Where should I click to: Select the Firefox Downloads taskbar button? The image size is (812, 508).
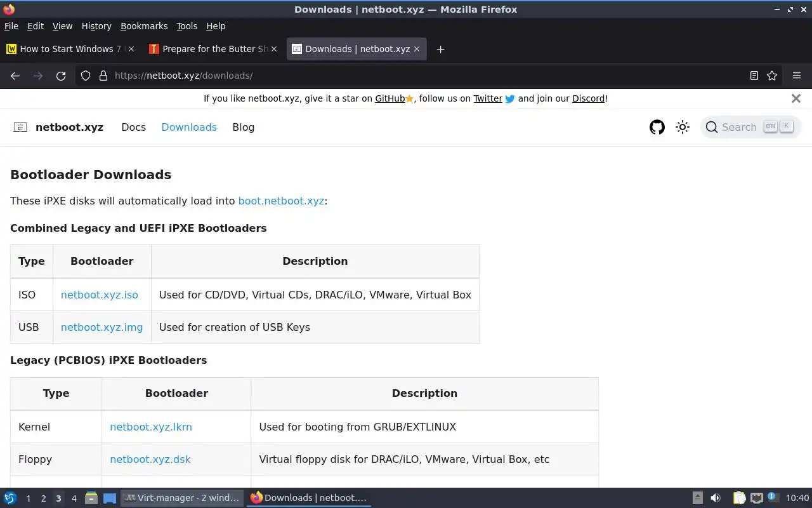[309, 498]
